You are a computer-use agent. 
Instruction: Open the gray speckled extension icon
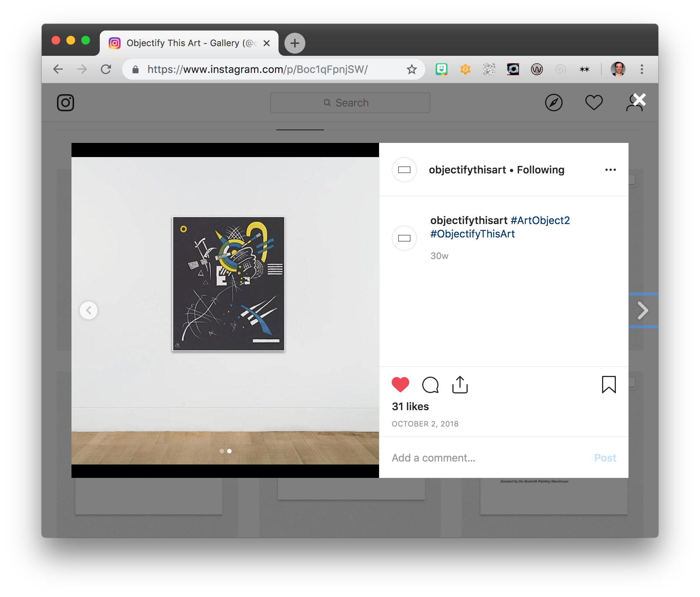click(489, 69)
